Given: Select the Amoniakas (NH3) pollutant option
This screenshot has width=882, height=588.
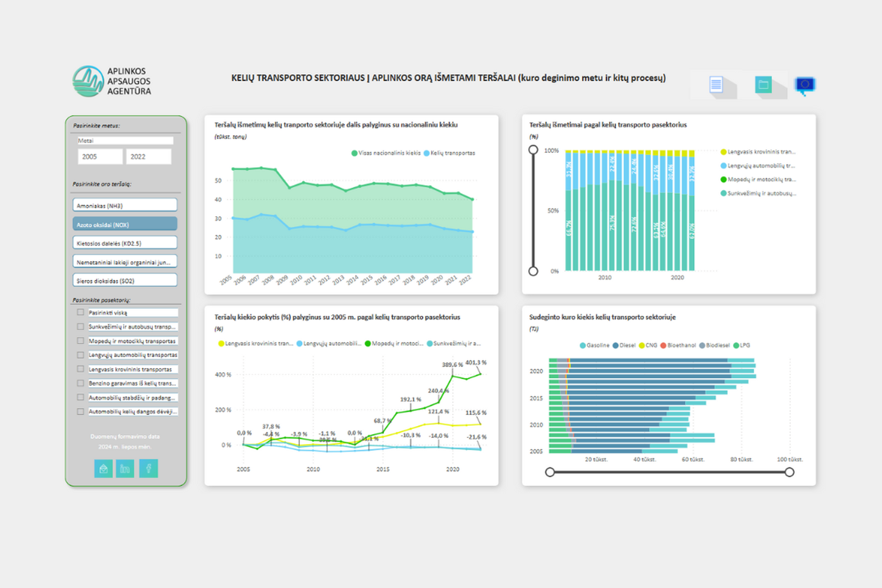Looking at the screenshot, I should click(x=125, y=205).
